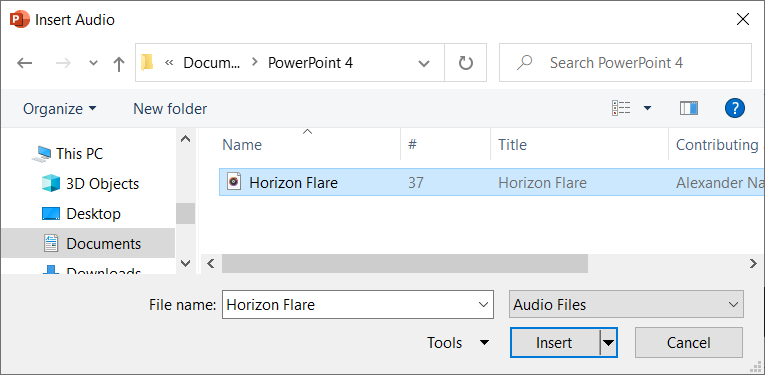This screenshot has width=765, height=375.
Task: Click the 3D Objects cube icon
Action: [50, 183]
